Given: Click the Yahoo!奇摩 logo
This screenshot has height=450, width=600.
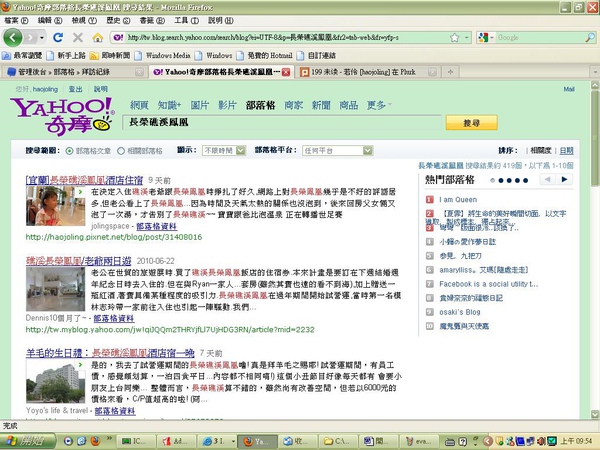Looking at the screenshot, I should (x=62, y=116).
